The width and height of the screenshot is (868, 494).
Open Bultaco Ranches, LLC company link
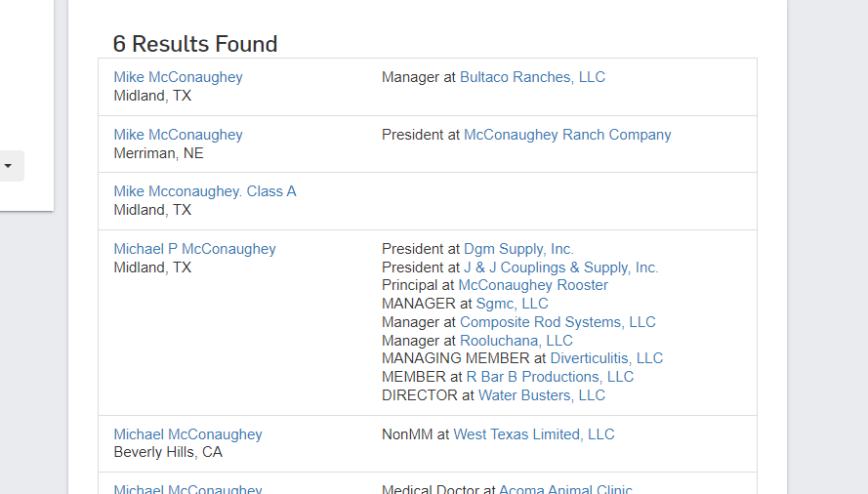[x=532, y=77]
